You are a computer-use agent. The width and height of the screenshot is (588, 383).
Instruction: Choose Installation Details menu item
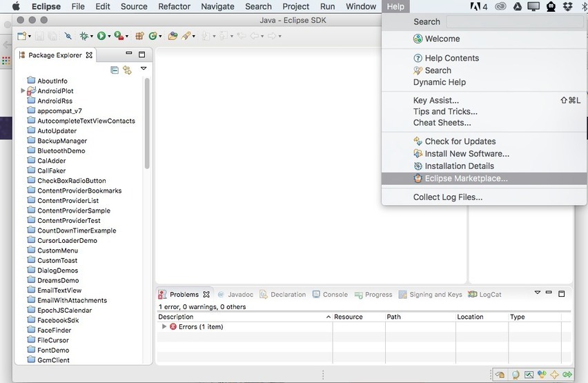[484, 166]
